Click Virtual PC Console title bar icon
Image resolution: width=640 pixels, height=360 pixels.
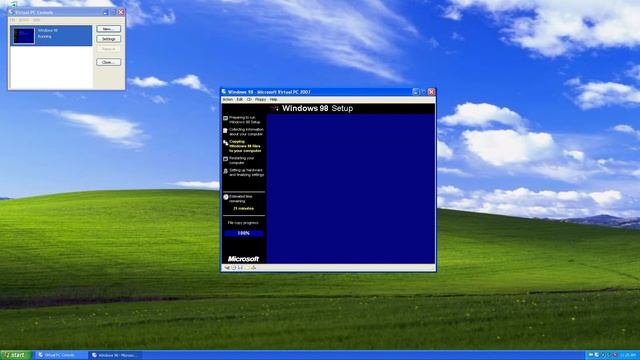11,12
